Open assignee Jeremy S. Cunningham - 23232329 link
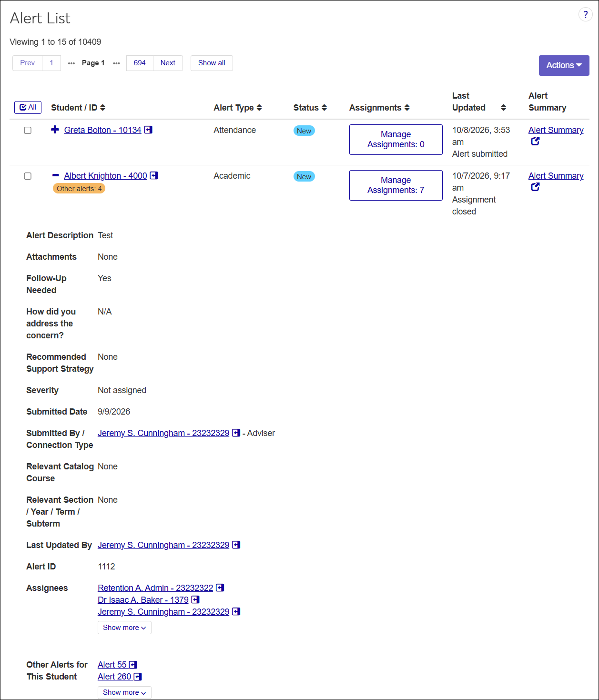This screenshot has height=700, width=599. point(163,612)
